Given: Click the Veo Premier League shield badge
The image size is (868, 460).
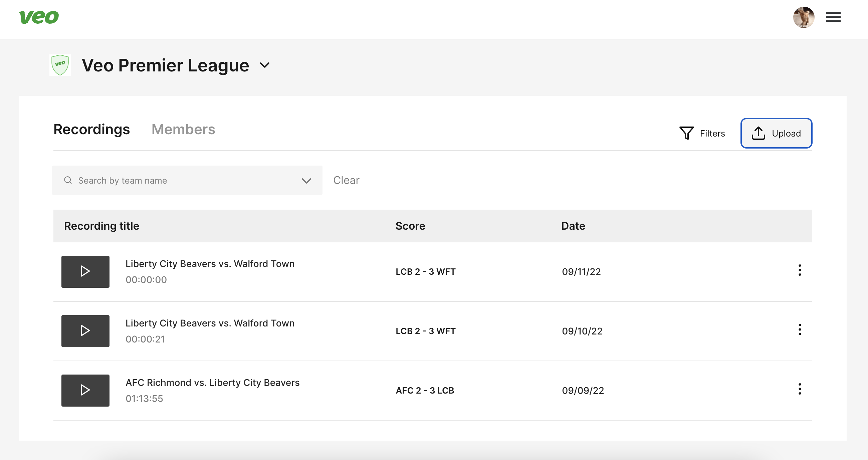Looking at the screenshot, I should tap(60, 65).
